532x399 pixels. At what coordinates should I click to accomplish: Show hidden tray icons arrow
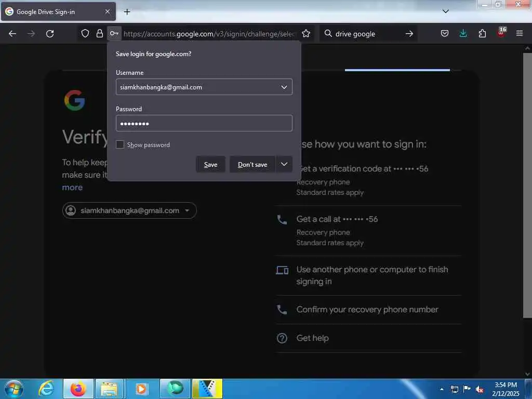point(442,389)
